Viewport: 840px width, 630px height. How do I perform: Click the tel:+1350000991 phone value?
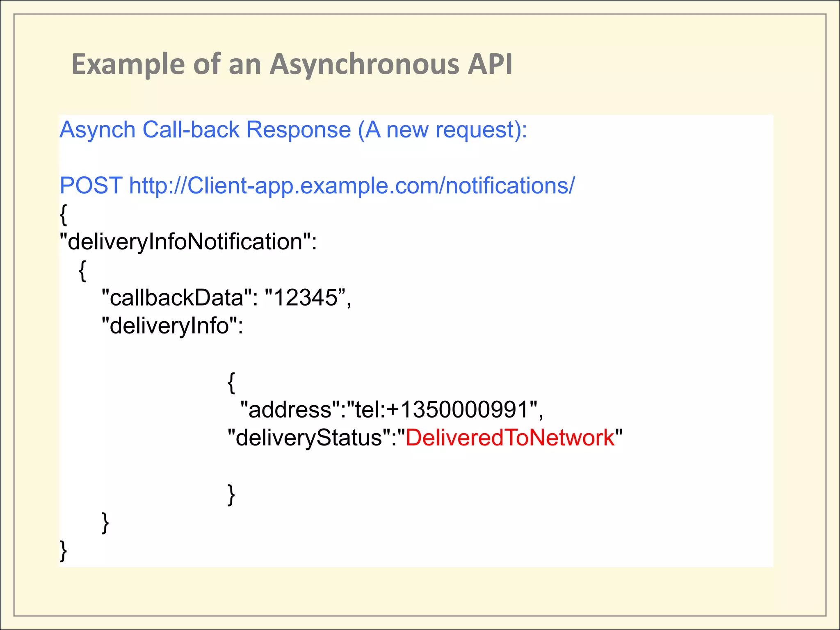[x=442, y=410]
